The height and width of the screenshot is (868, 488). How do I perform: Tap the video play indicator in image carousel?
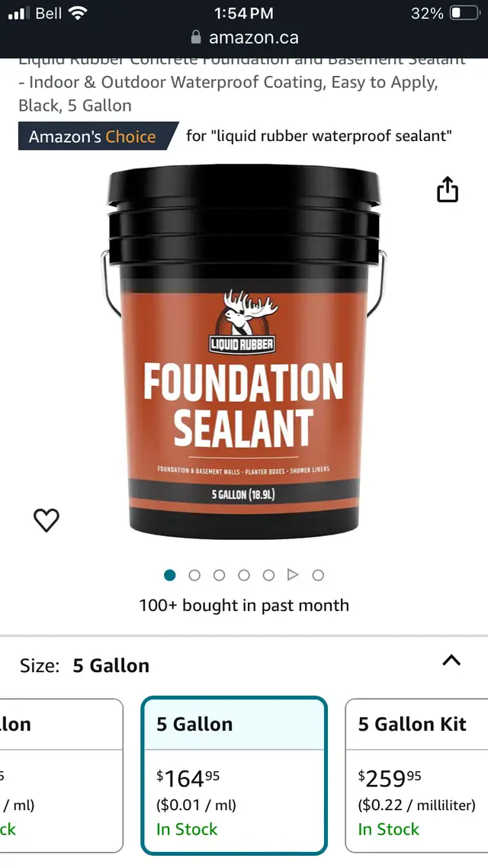(293, 575)
